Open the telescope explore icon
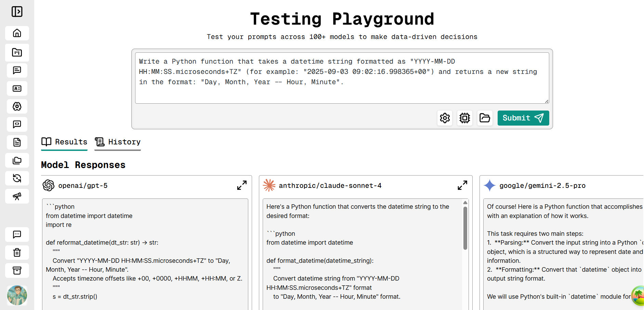644x310 pixels. pos(17,196)
